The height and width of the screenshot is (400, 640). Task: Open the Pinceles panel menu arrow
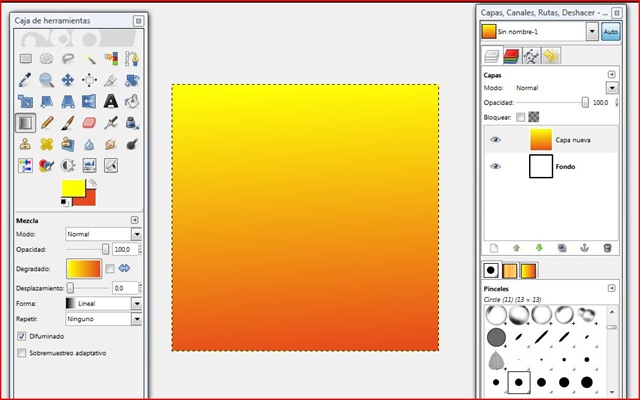pos(611,288)
